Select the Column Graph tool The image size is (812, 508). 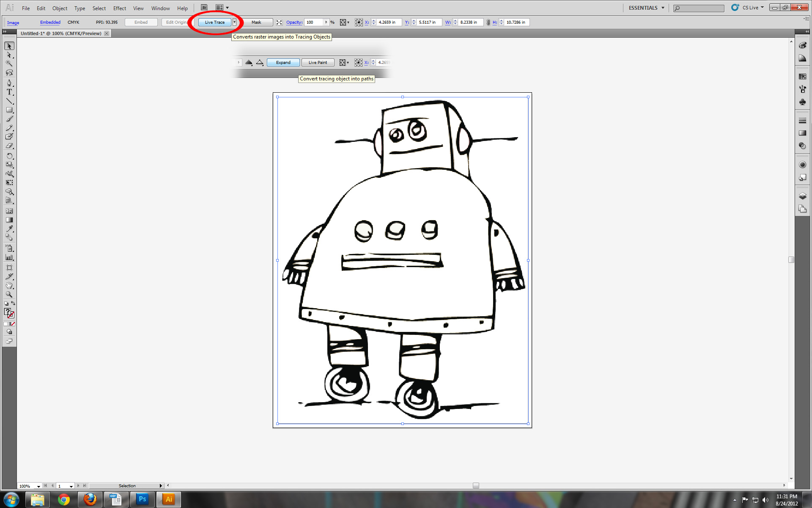(9, 257)
